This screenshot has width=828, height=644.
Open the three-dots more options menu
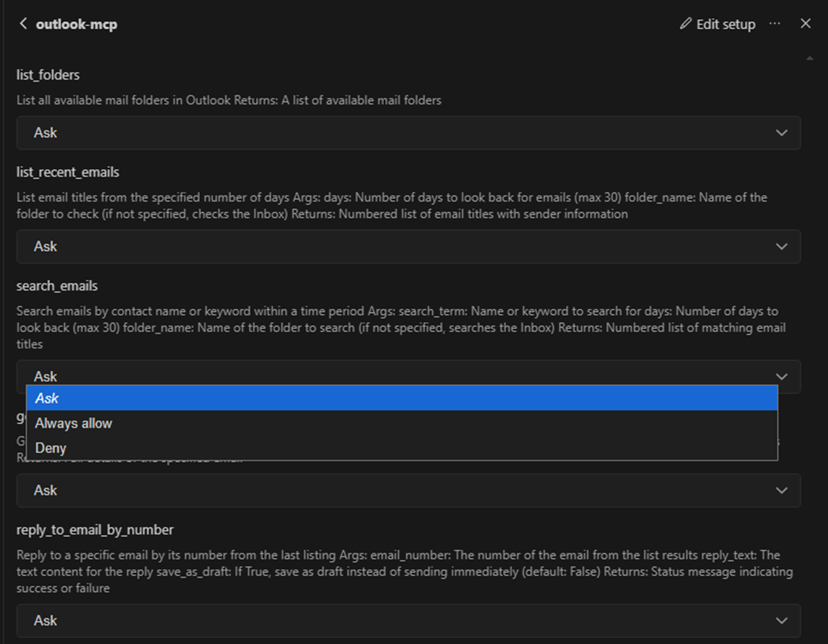775,23
